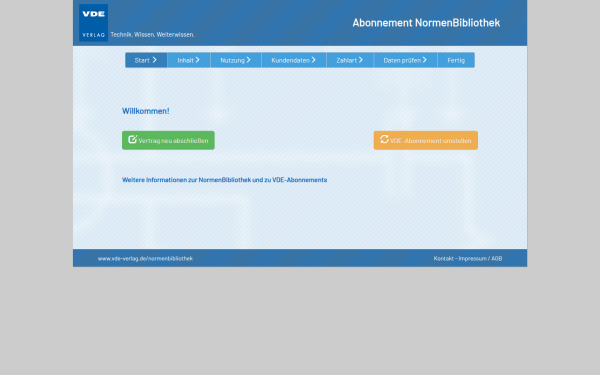
Task: Click the edit icon on Vertrag neu abschließen
Action: pyautogui.click(x=132, y=140)
